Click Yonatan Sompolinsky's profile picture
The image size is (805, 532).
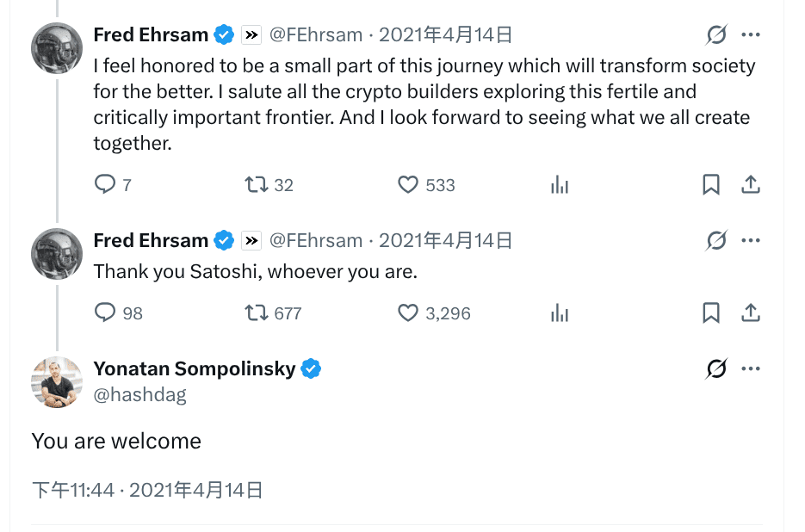pyautogui.click(x=57, y=382)
